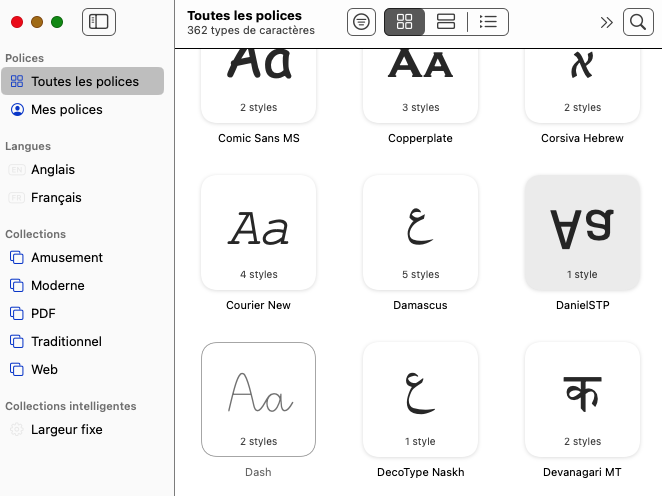Switch to samples view mode

pos(446,22)
